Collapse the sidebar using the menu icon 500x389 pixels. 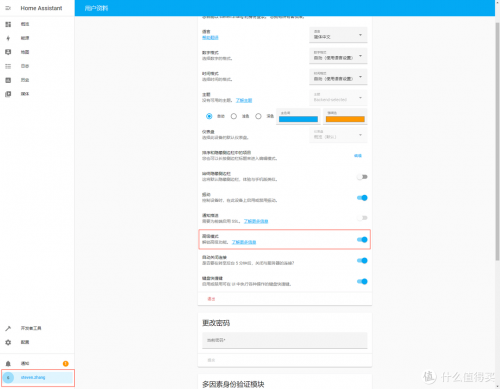(x=8, y=8)
